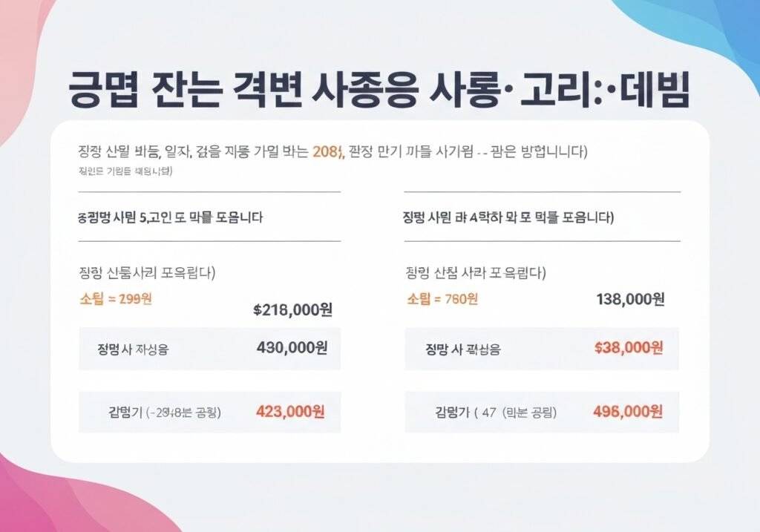The image size is (760, 532).
Task: Click the $218,000원 price in left column
Action: click(292, 310)
